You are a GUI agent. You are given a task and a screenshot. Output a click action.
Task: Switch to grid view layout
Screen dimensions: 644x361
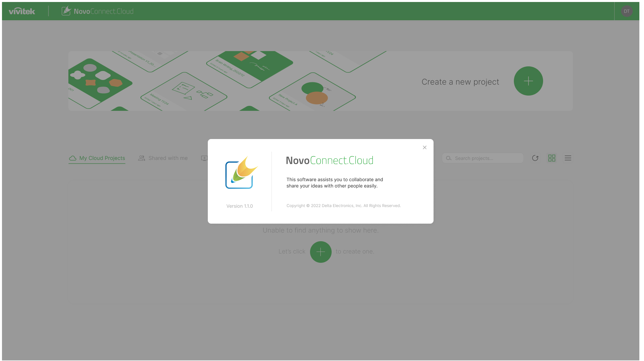[x=552, y=158]
